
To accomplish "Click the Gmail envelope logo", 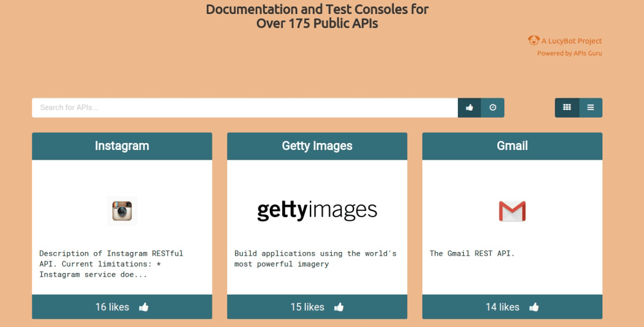I will (512, 211).
